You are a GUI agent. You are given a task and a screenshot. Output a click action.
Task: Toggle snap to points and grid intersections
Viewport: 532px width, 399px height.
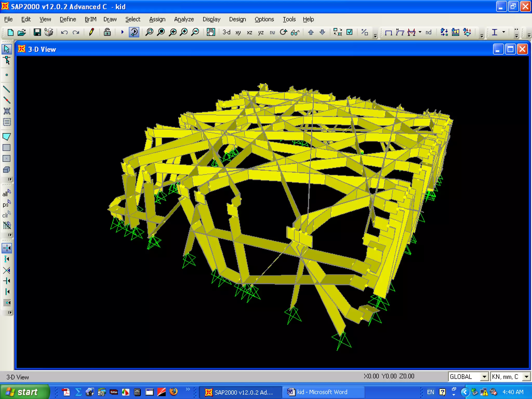pos(7,248)
